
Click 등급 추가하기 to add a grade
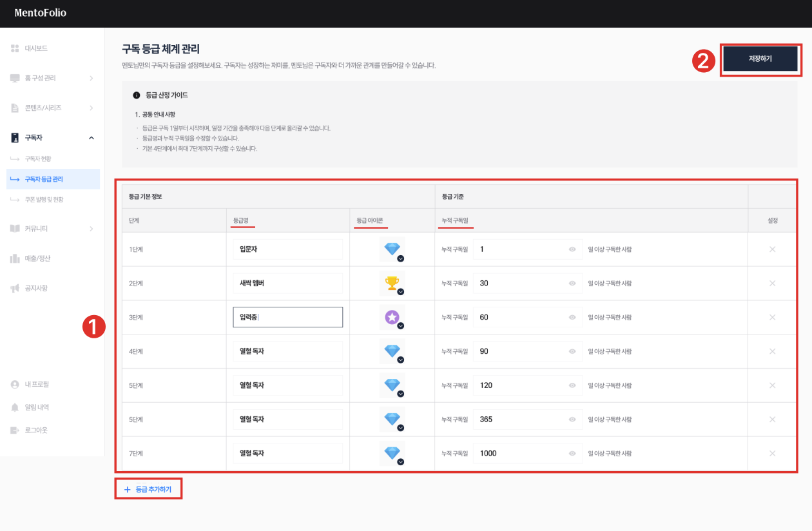(148, 489)
